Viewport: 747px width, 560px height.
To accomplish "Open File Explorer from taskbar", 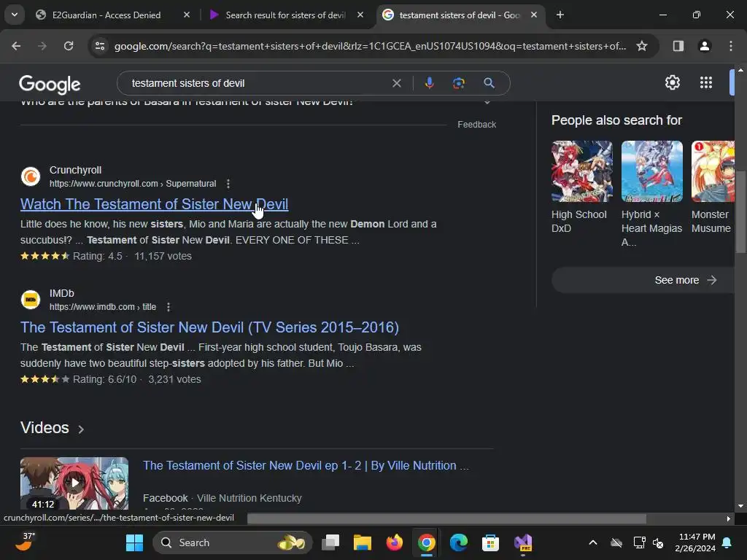I will click(362, 542).
